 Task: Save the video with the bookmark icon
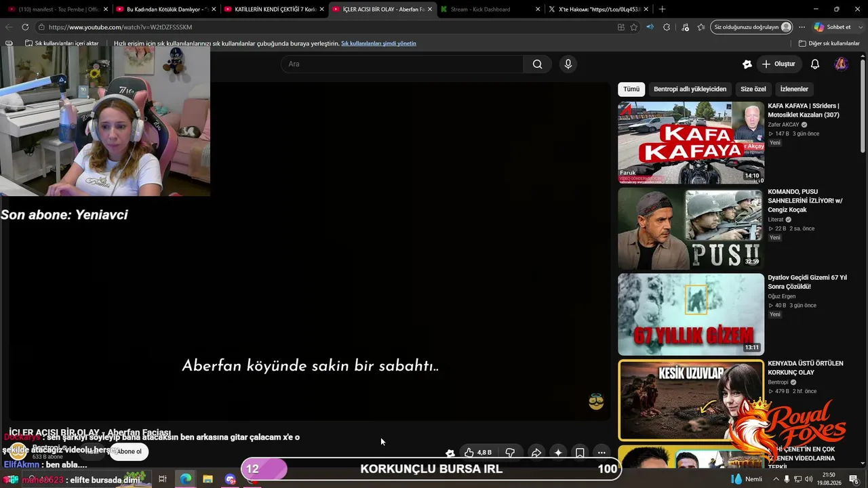(x=580, y=452)
